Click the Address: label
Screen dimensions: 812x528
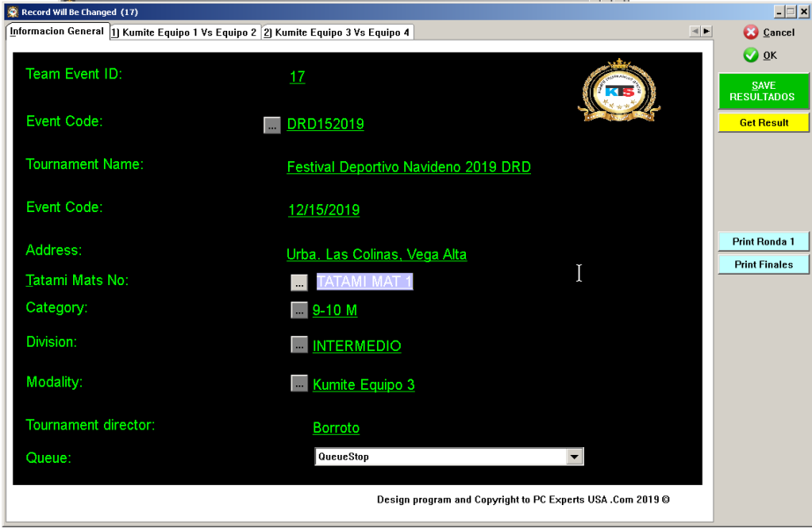[x=54, y=251]
